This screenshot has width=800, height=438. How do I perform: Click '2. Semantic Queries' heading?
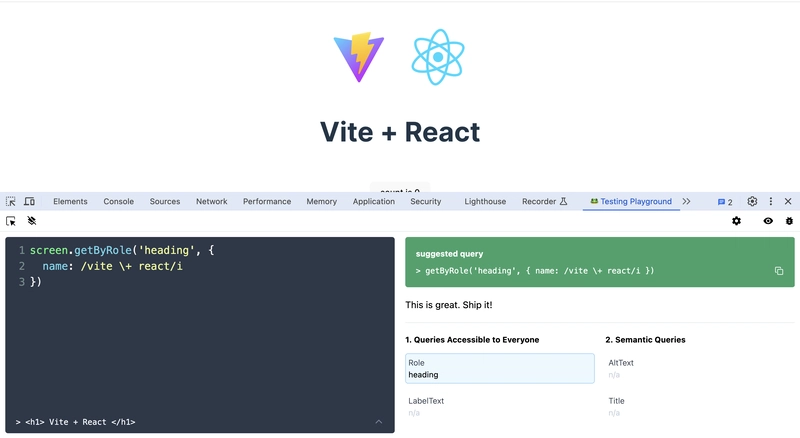645,339
